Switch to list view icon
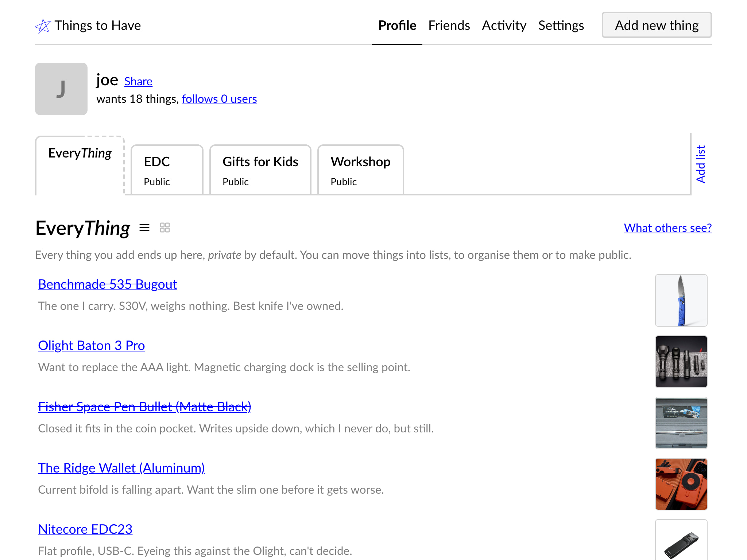The image size is (747, 560). pyautogui.click(x=144, y=228)
